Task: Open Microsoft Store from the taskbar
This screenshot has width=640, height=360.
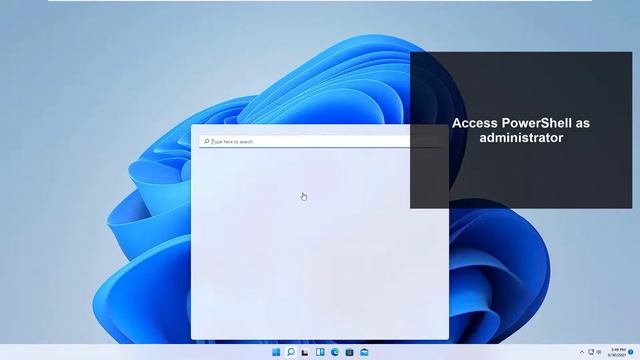Action: pyautogui.click(x=349, y=352)
